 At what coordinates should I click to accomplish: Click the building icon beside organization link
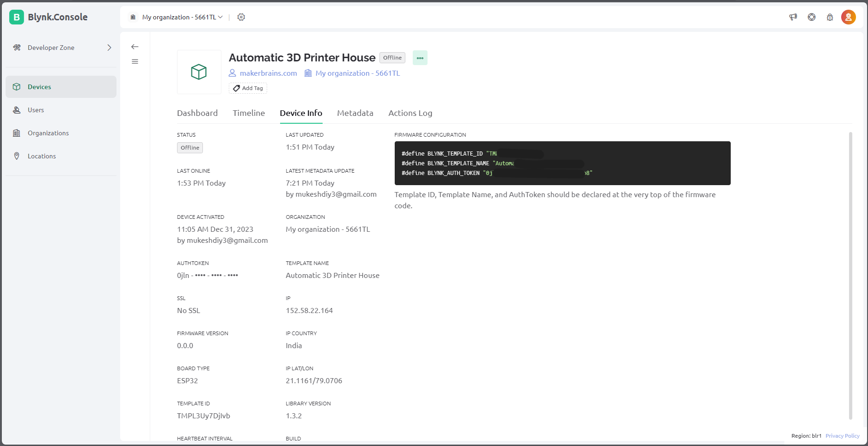pos(308,73)
